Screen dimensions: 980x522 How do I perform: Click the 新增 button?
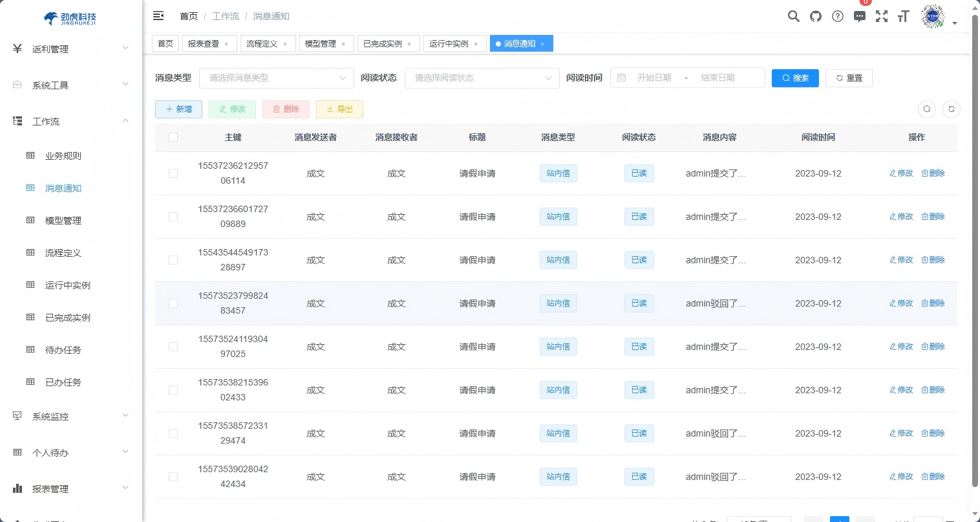178,109
